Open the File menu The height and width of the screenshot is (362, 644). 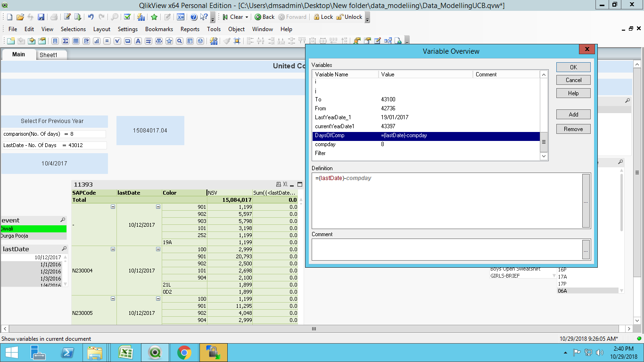click(x=13, y=29)
